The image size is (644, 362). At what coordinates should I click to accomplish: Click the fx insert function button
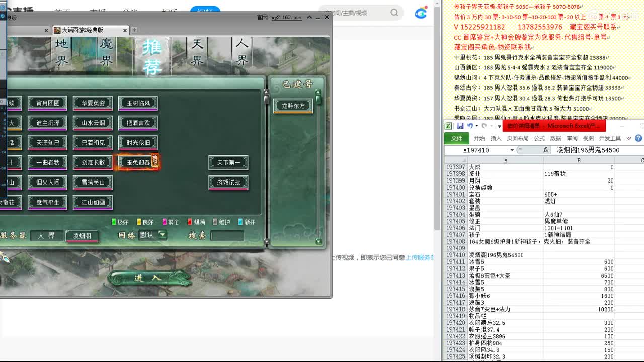point(546,150)
